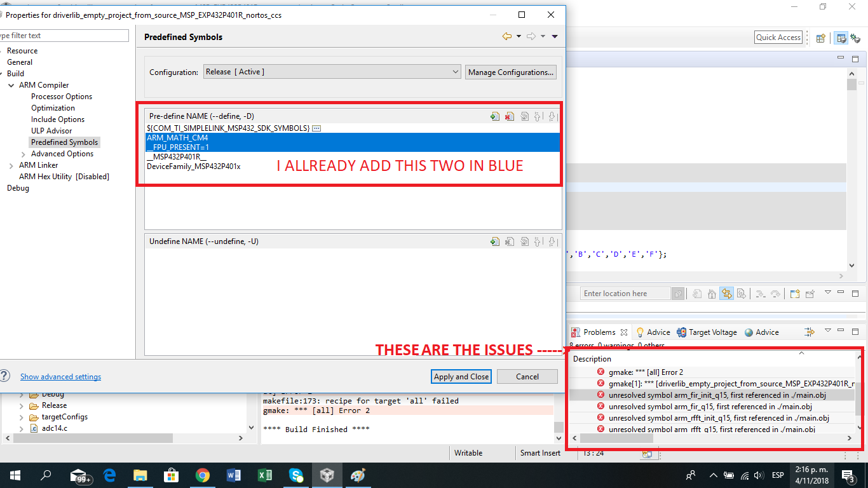
Task: Open Google Chrome from the taskbar
Action: (203, 475)
